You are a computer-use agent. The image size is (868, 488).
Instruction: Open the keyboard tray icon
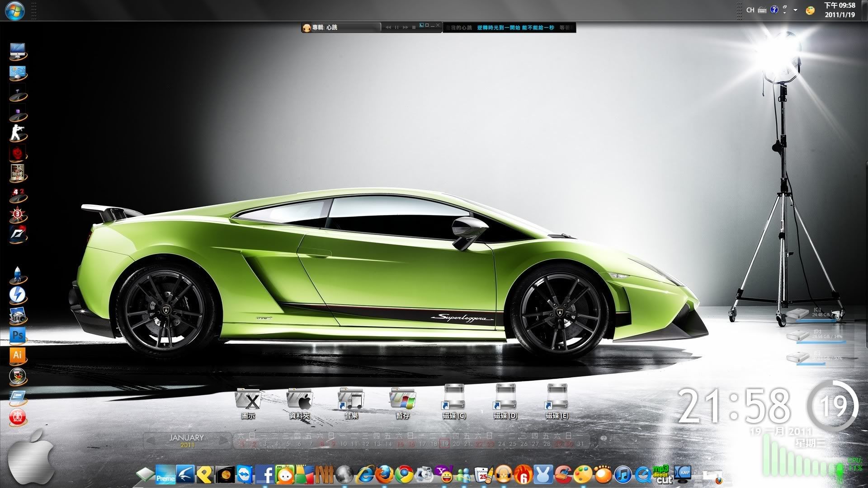pyautogui.click(x=762, y=10)
